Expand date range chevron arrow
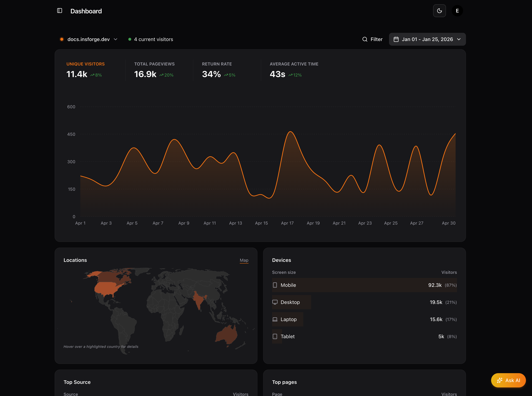 [x=459, y=39]
